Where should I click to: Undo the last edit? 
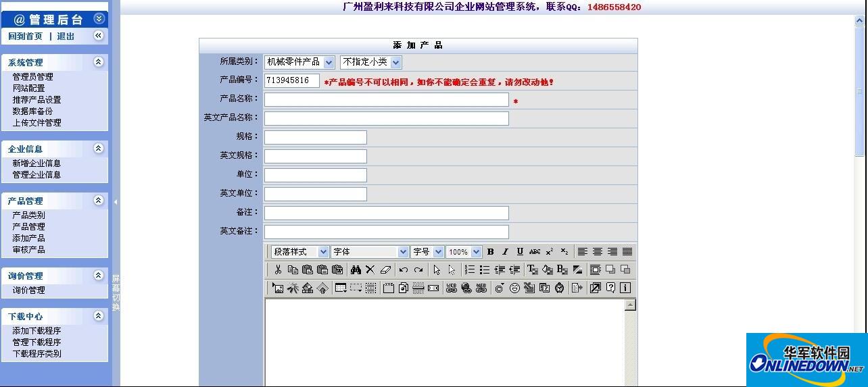(x=404, y=269)
